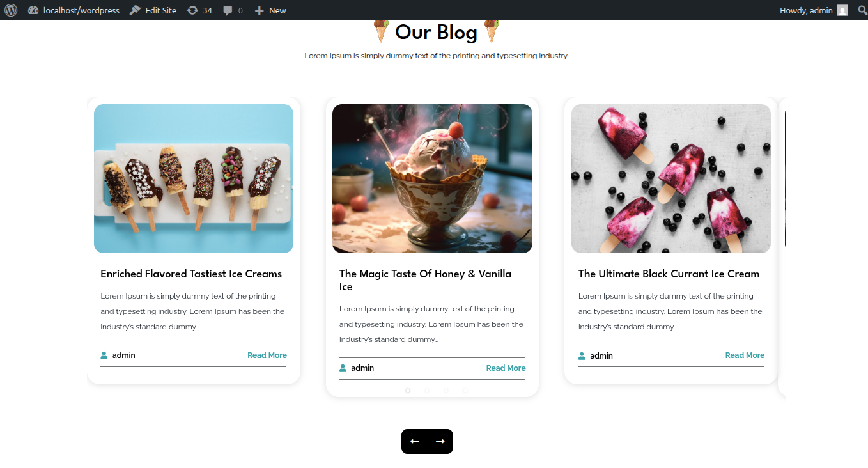This screenshot has width=868, height=468.
Task: Go to previous blog slide arrow
Action: (414, 441)
